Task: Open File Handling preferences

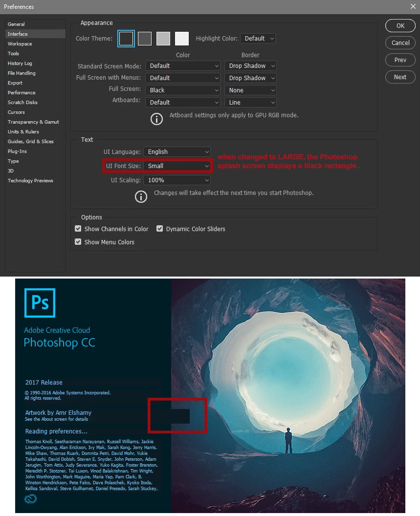Action: pyautogui.click(x=35, y=73)
